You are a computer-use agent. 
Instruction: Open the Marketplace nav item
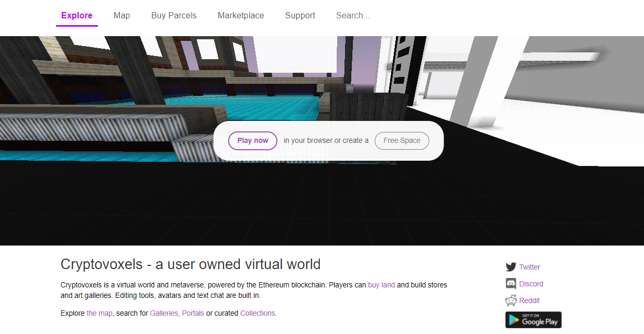click(241, 16)
